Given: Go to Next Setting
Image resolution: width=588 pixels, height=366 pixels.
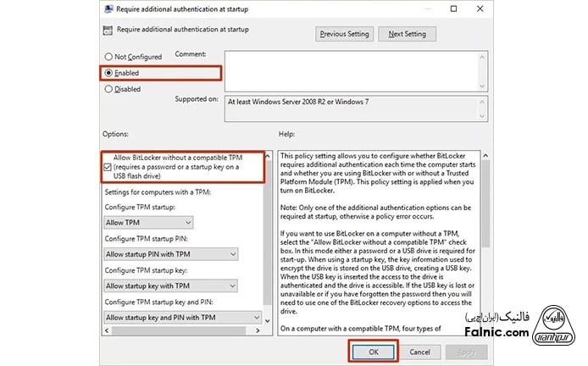Looking at the screenshot, I should (x=408, y=34).
